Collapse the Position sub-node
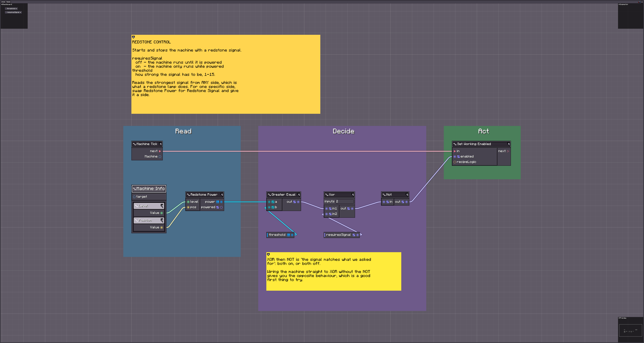The height and width of the screenshot is (343, 644). (x=162, y=220)
